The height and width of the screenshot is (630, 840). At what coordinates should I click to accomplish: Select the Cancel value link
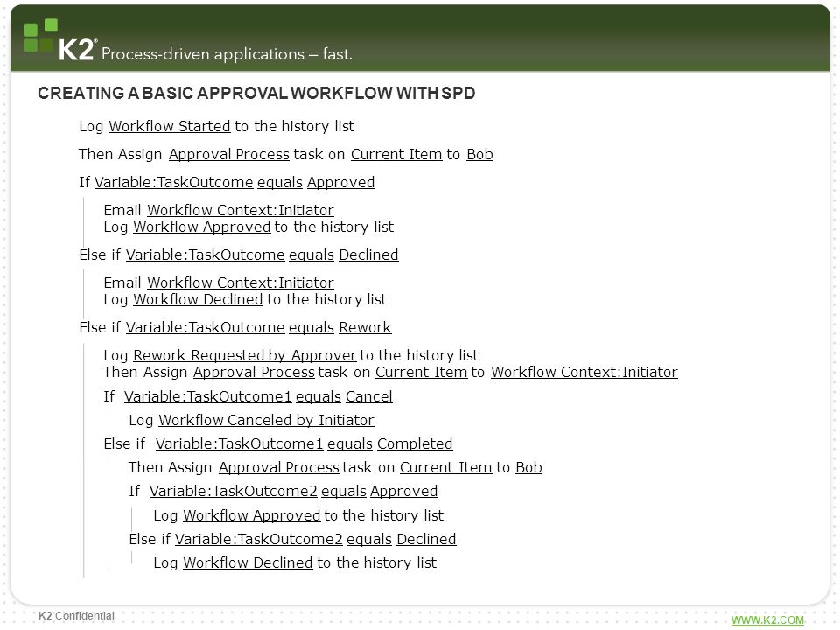(x=369, y=396)
